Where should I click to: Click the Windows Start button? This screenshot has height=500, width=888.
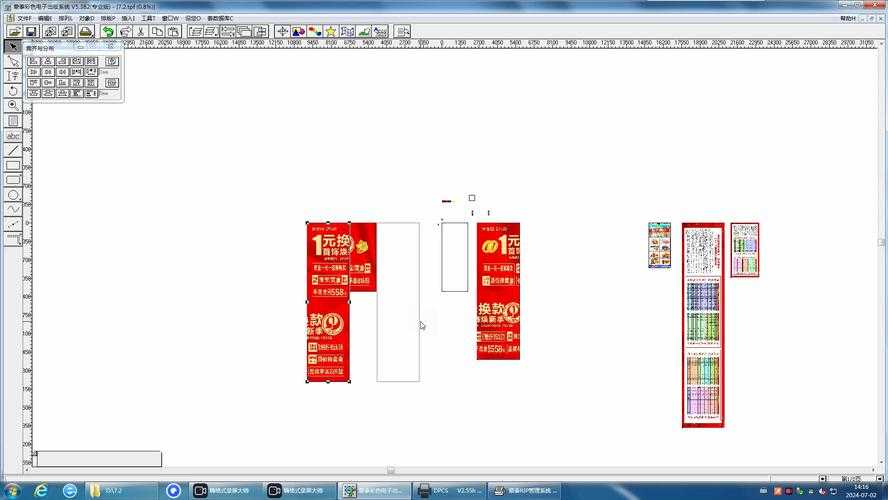(13, 491)
